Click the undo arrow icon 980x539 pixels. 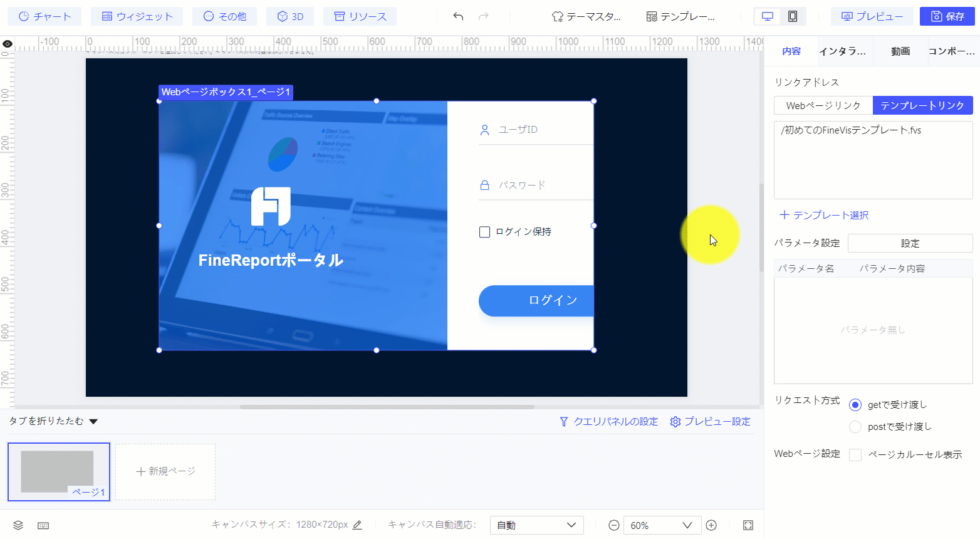tap(458, 16)
